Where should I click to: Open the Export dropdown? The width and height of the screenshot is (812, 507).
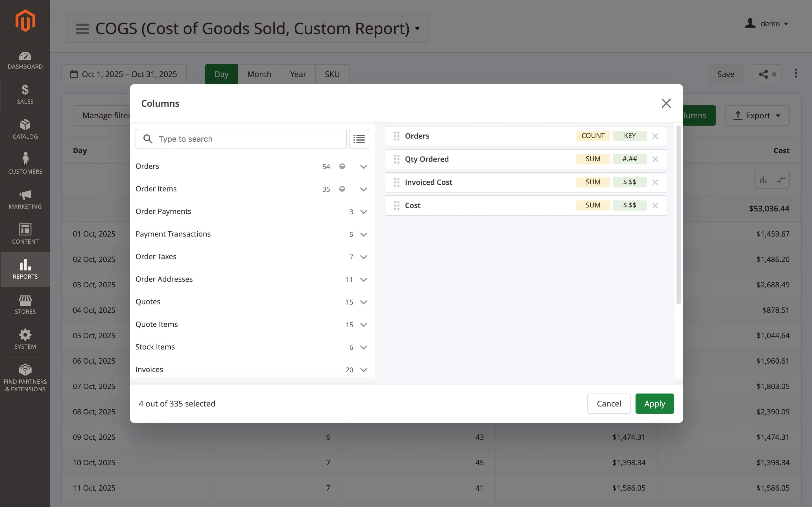pyautogui.click(x=757, y=115)
